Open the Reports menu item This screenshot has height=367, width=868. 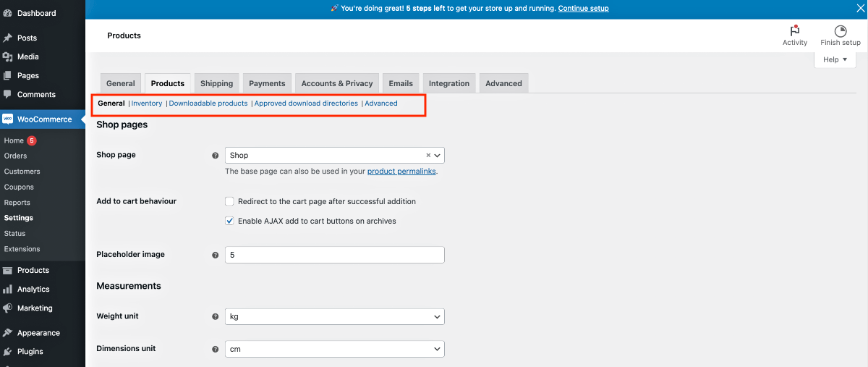coord(17,203)
